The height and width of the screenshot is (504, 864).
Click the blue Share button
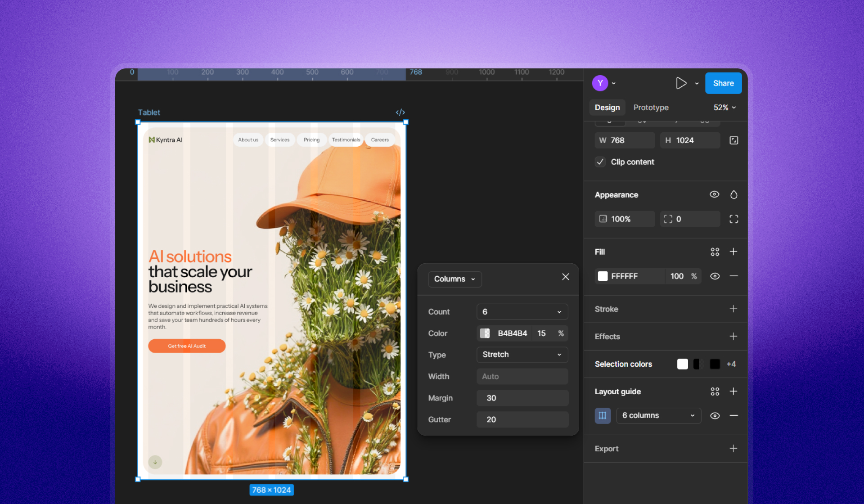[x=723, y=83]
